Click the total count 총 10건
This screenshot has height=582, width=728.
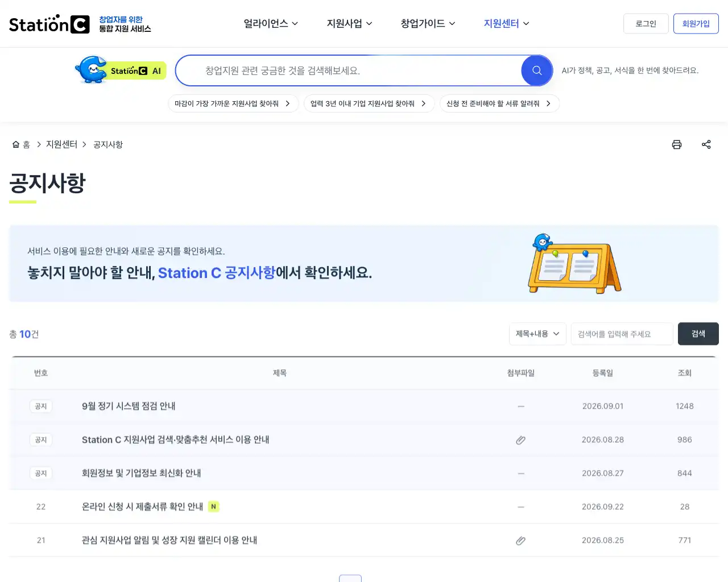tap(24, 334)
